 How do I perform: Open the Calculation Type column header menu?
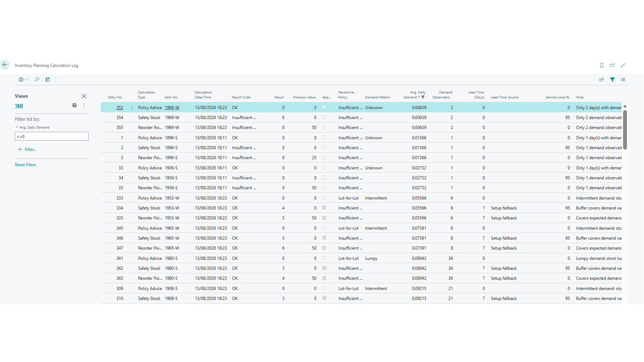pyautogui.click(x=146, y=95)
